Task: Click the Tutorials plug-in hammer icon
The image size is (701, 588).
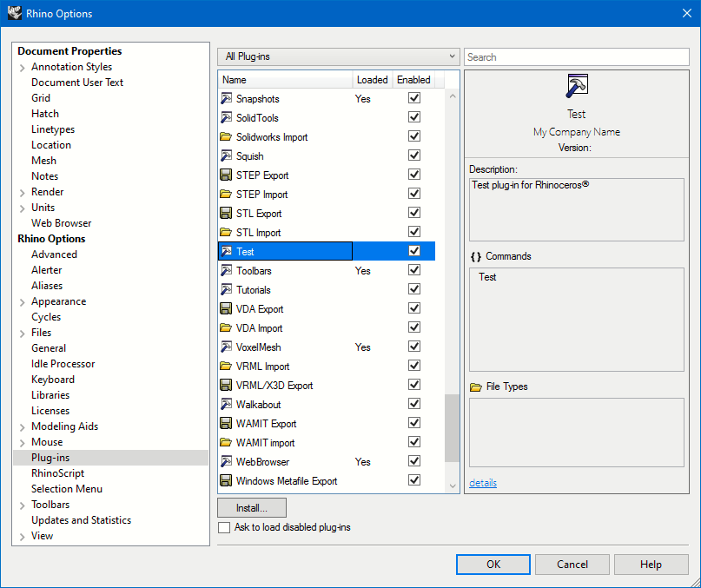Action: click(226, 290)
